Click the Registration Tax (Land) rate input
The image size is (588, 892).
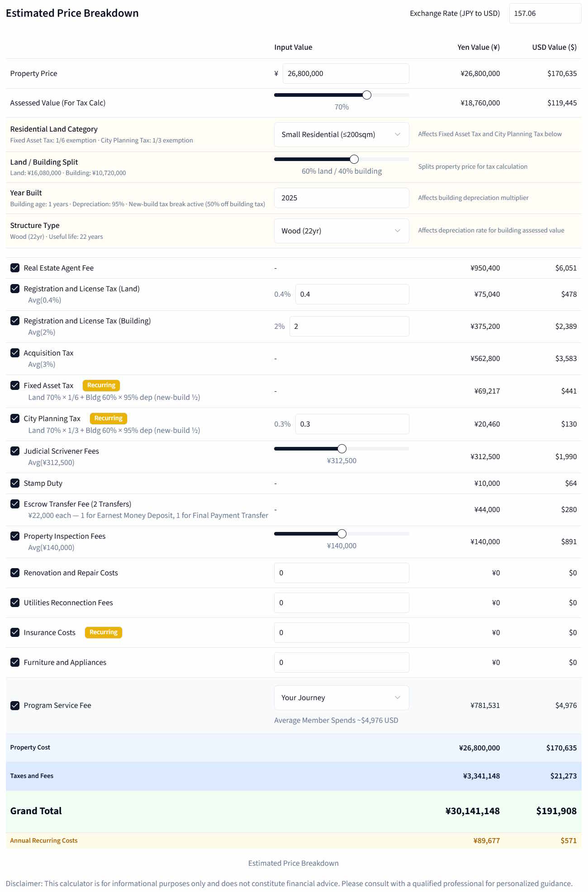click(x=352, y=294)
